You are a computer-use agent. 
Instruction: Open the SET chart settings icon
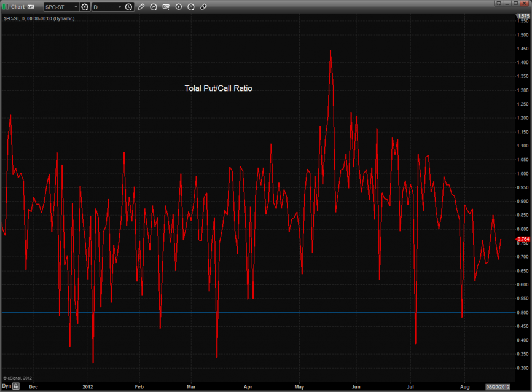click(x=166, y=7)
